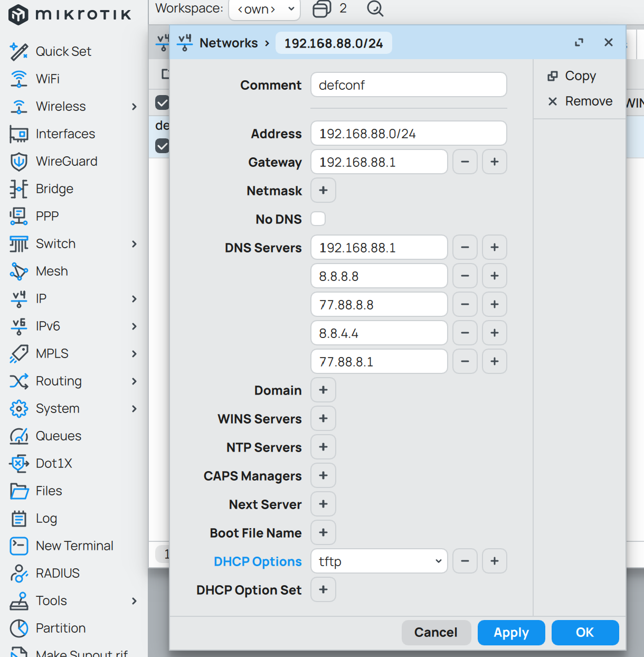Remove the 8.8.8.8 DNS server entry
This screenshot has height=657, width=644.
tap(465, 276)
